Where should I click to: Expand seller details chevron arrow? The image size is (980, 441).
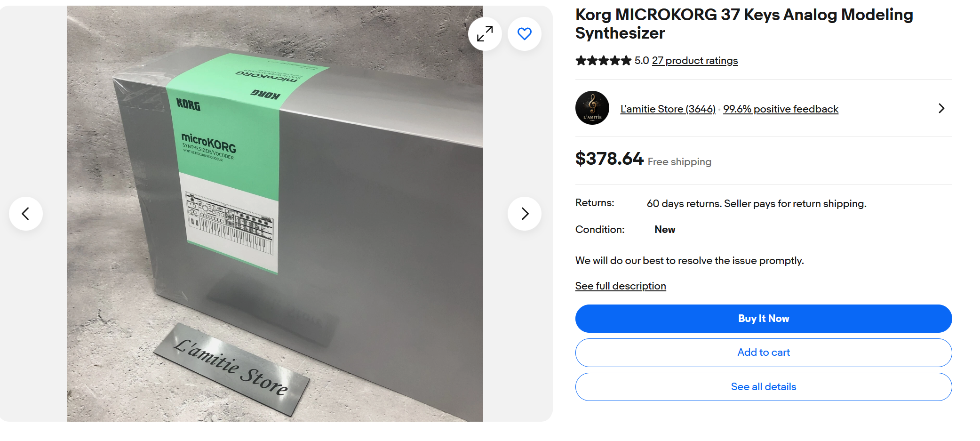tap(941, 108)
